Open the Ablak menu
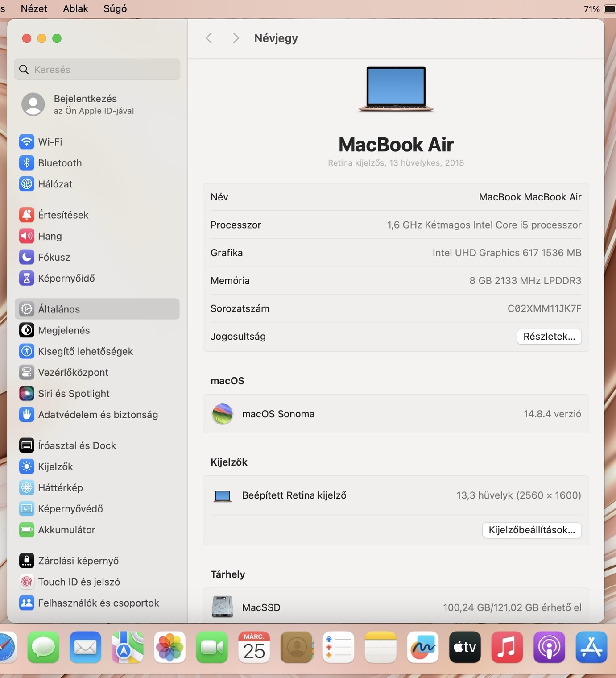 (x=75, y=8)
